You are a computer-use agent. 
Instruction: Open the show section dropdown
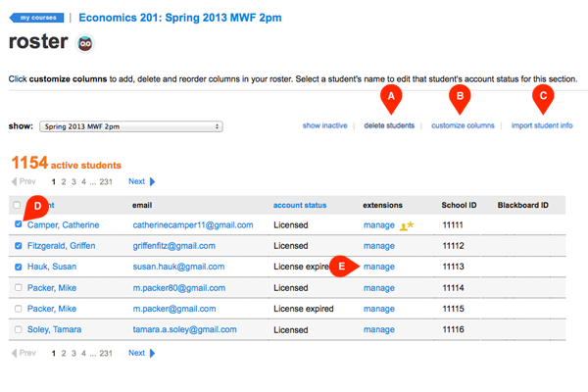(130, 126)
